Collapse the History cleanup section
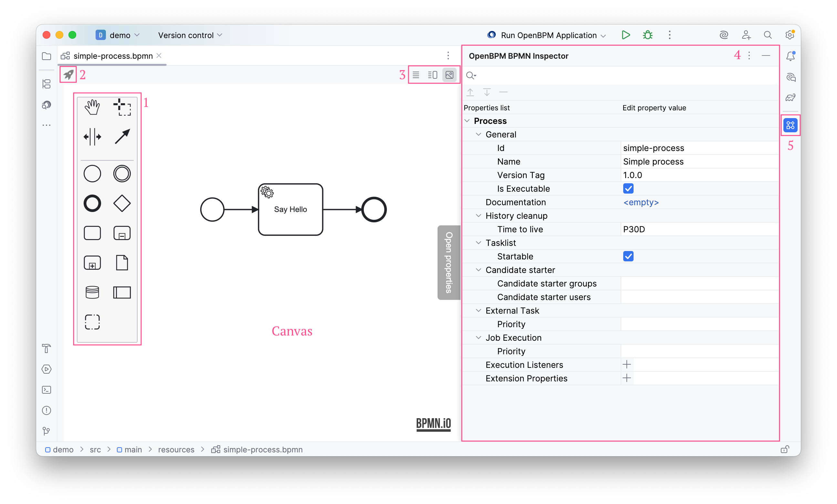The width and height of the screenshot is (837, 504). pos(479,216)
